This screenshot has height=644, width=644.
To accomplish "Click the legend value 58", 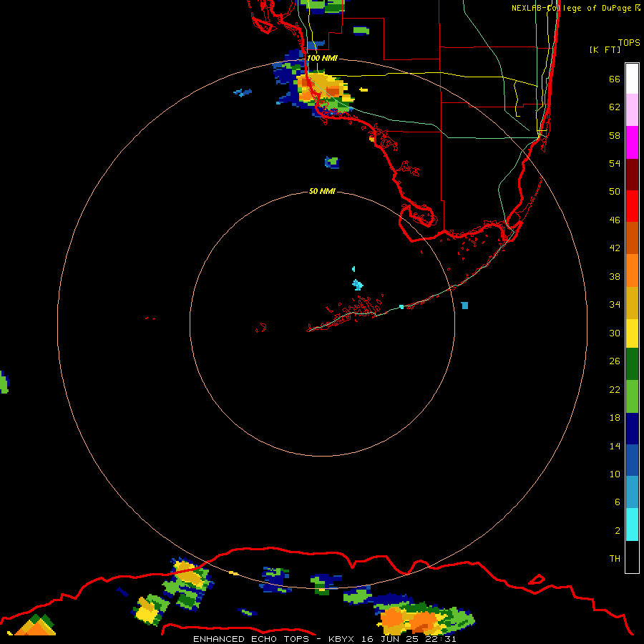I will (x=615, y=135).
